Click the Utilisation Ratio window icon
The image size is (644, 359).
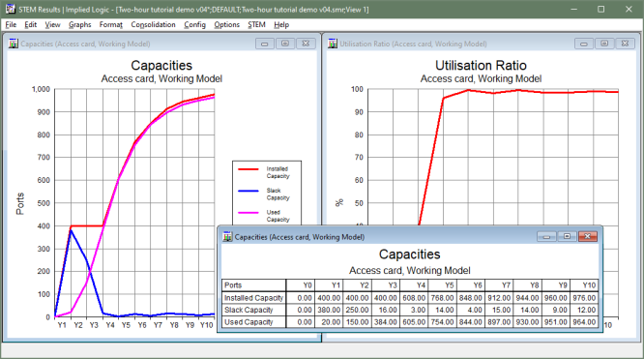tap(333, 44)
